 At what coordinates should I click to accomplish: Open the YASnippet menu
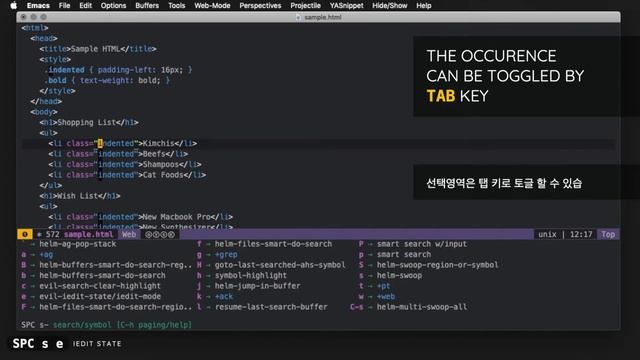(x=347, y=6)
